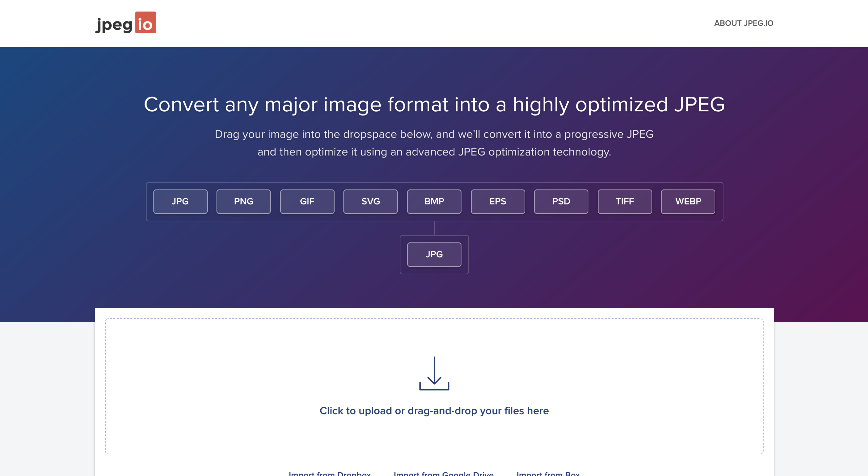Select the WEBP format button
The height and width of the screenshot is (476, 868).
coord(688,201)
